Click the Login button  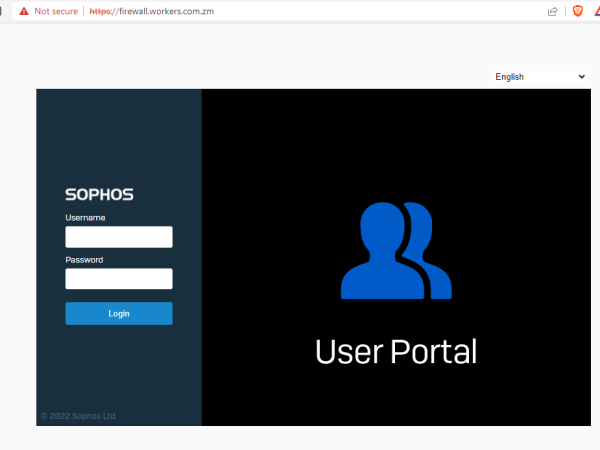(x=119, y=313)
